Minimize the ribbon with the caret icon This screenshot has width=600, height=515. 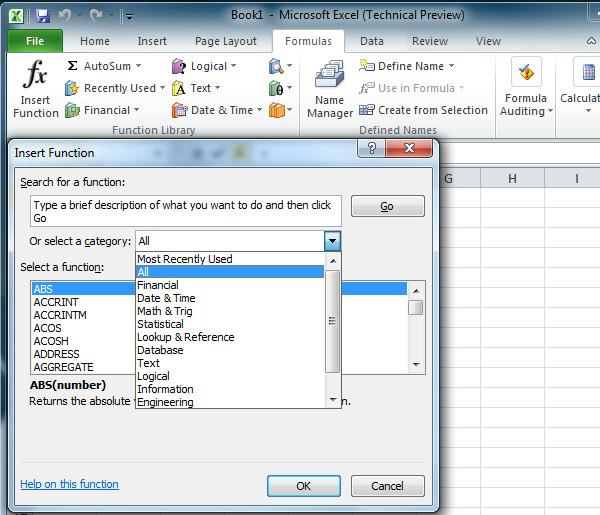[591, 41]
